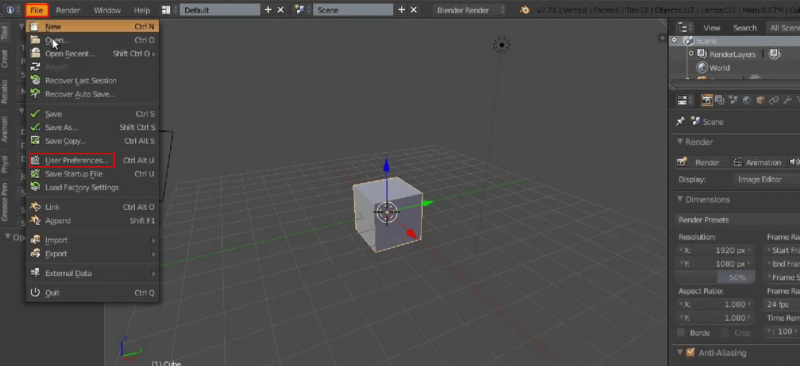Select the Render Layers properties tab icon

coord(720,101)
